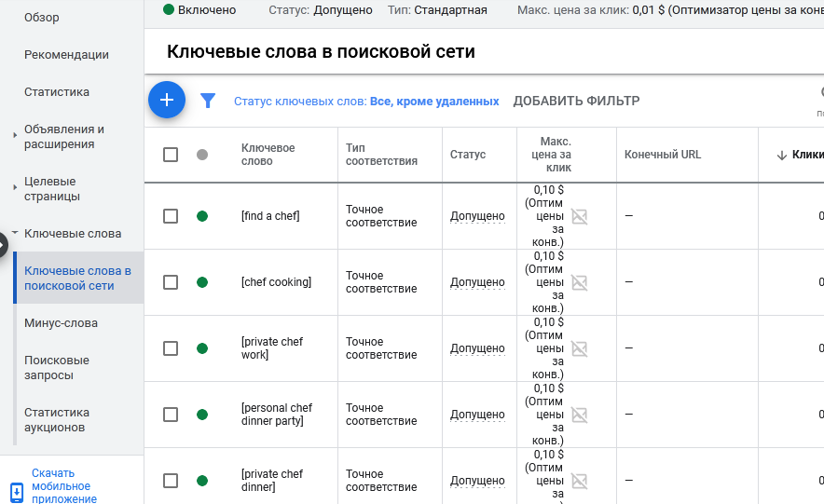824x504 pixels.
Task: Click the bid chart icon in [private chef work] row
Action: (x=579, y=348)
